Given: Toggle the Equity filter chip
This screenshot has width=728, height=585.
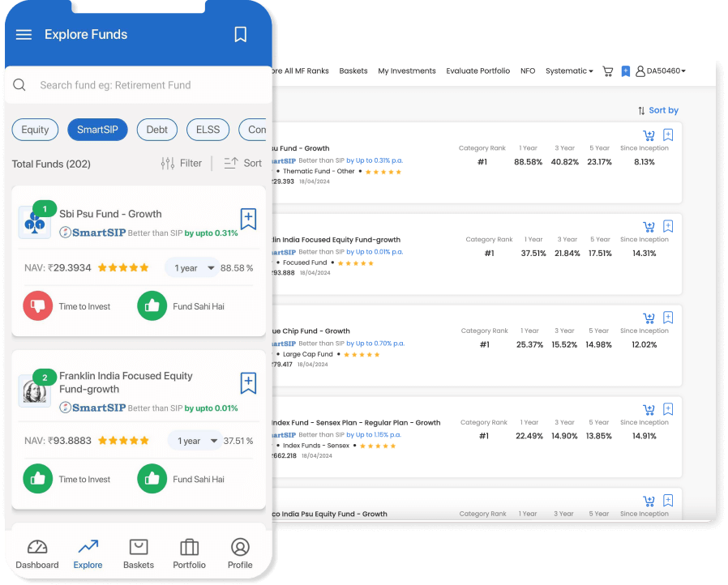Looking at the screenshot, I should 35,130.
